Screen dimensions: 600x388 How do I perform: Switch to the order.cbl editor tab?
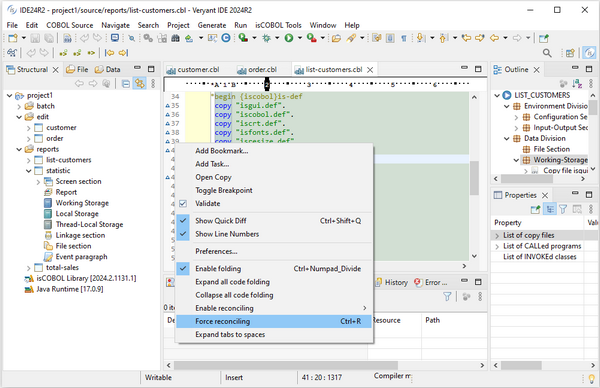(257, 70)
